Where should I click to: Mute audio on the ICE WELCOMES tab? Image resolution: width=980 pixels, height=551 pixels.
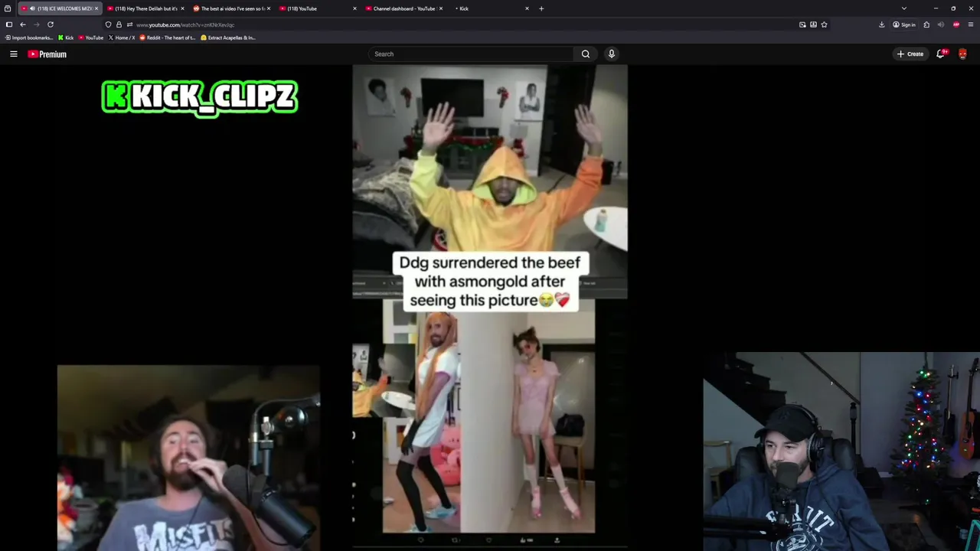pos(32,8)
